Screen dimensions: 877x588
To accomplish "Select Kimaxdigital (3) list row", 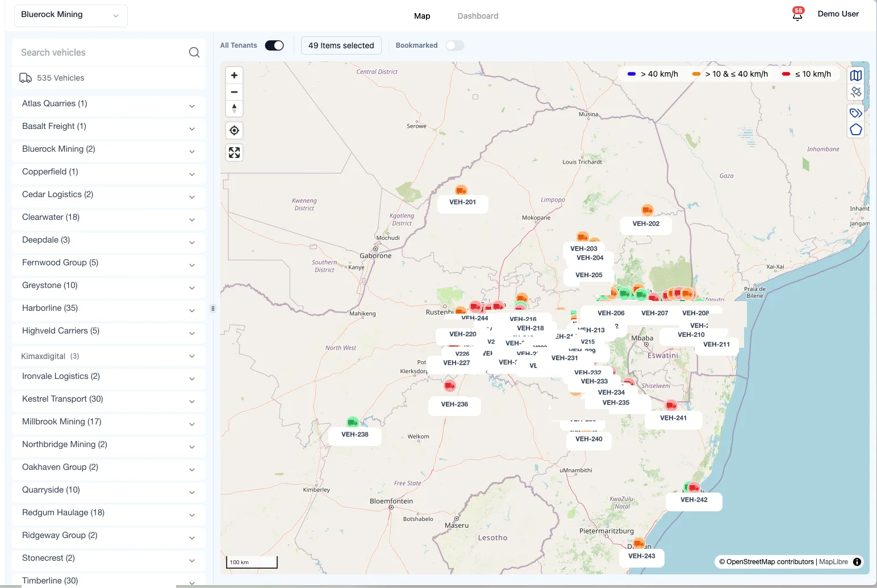I will click(108, 356).
